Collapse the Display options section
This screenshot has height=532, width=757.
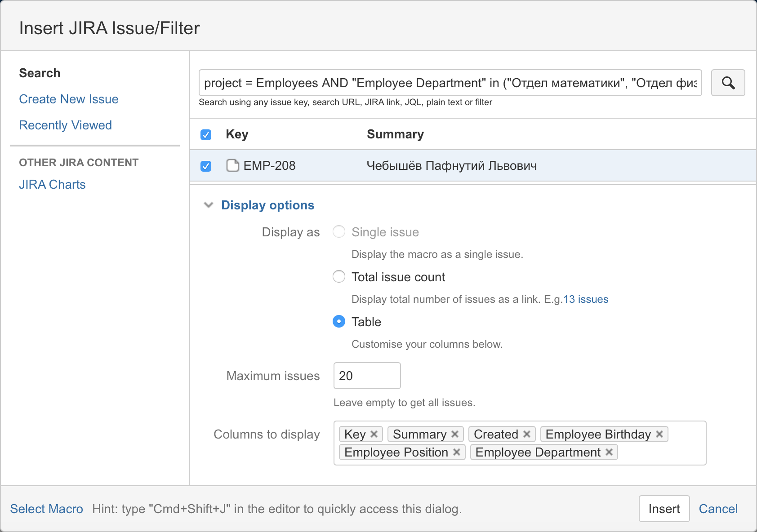[x=209, y=205]
